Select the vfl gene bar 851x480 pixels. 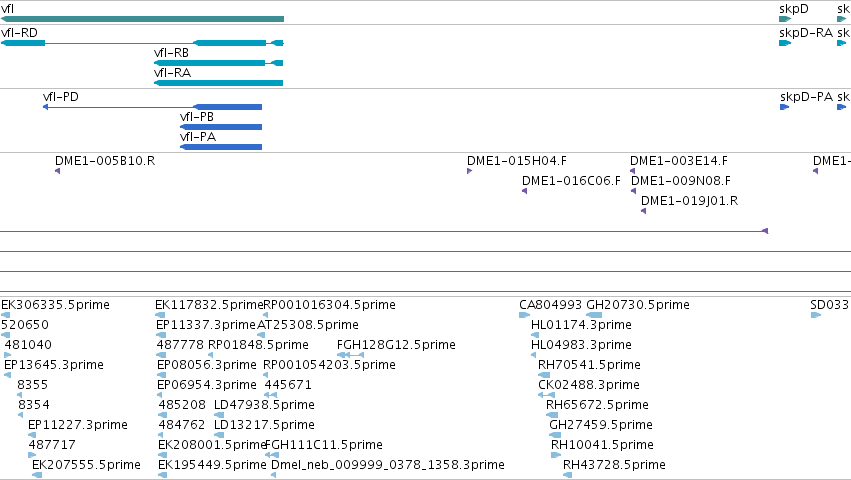(x=142, y=19)
